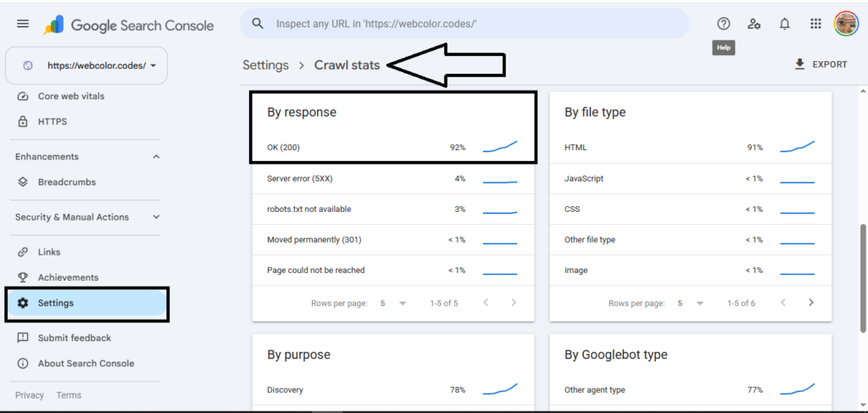
Task: Click the search magnifier icon
Action: (257, 24)
